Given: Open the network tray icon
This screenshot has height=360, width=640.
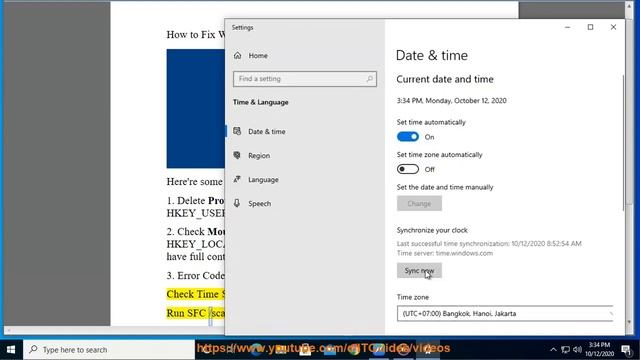Looking at the screenshot, I should [x=565, y=349].
